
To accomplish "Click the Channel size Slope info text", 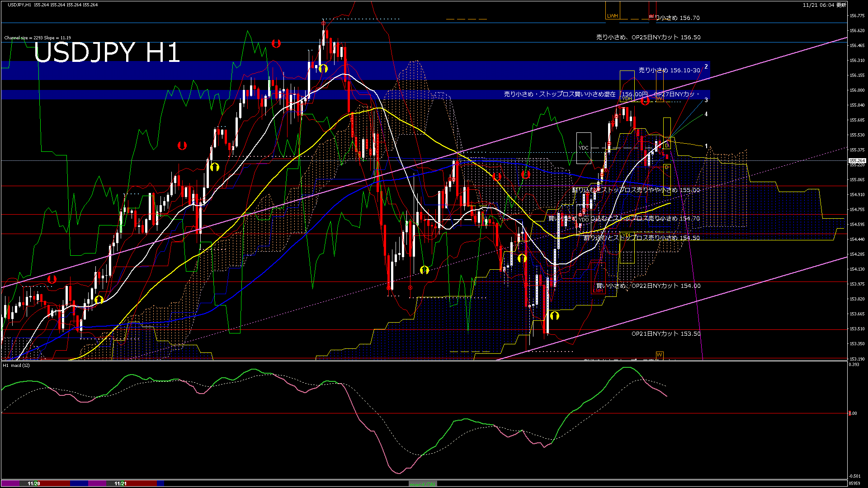I will tap(38, 38).
